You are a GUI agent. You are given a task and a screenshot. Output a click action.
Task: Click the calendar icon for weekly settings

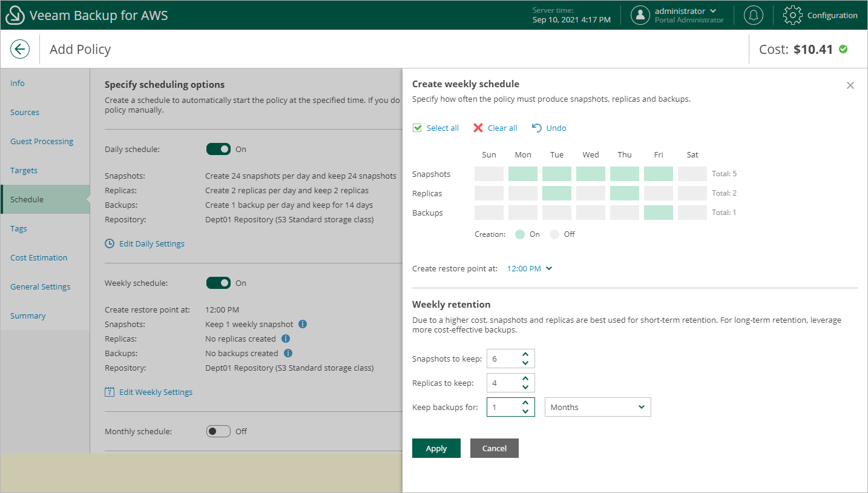110,392
